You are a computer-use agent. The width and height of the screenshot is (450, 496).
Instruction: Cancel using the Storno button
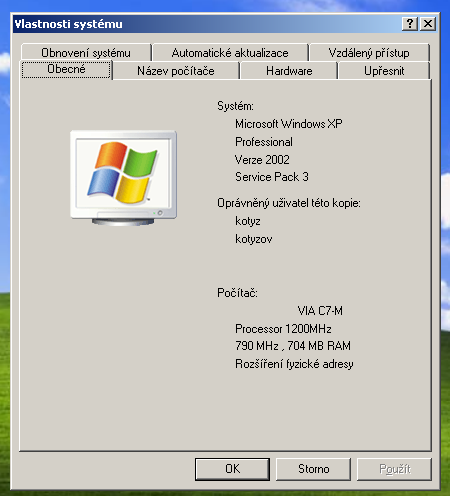(x=313, y=469)
